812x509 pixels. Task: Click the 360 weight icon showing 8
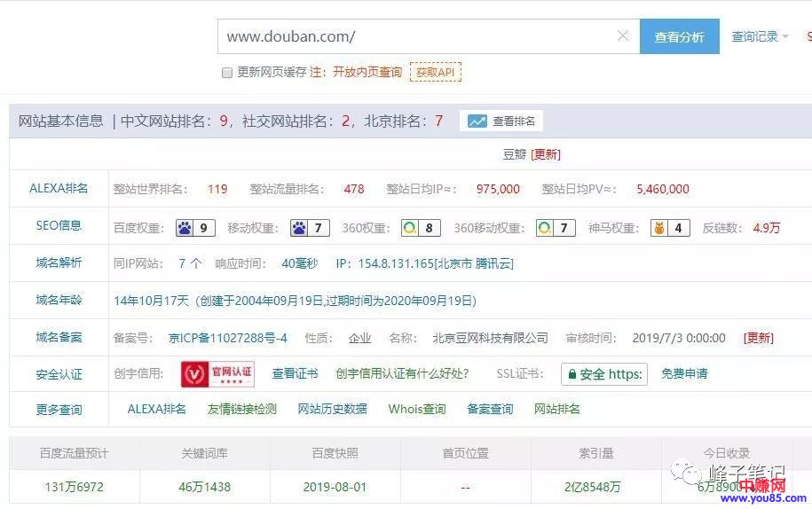pos(421,228)
